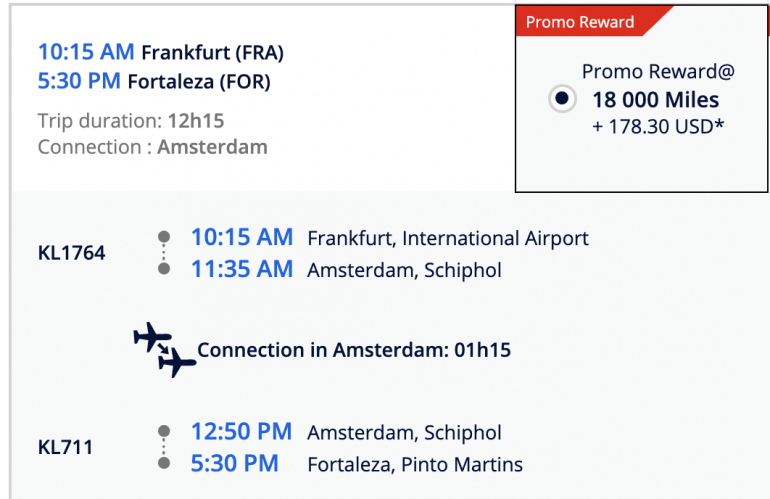
Task: Click the 11:35 AM Amsterdam arrival time
Action: point(242,269)
